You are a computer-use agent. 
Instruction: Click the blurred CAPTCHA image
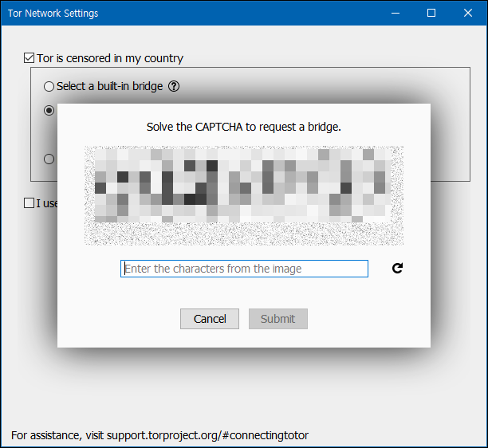[244, 195]
